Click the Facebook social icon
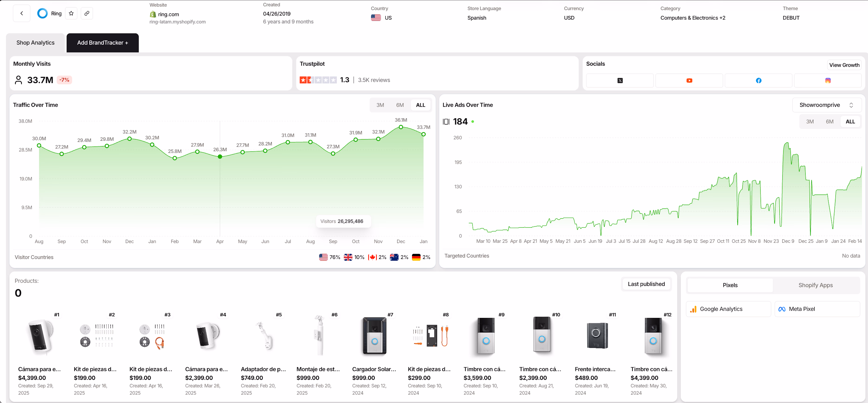Viewport: 868px width, 403px height. coord(758,80)
